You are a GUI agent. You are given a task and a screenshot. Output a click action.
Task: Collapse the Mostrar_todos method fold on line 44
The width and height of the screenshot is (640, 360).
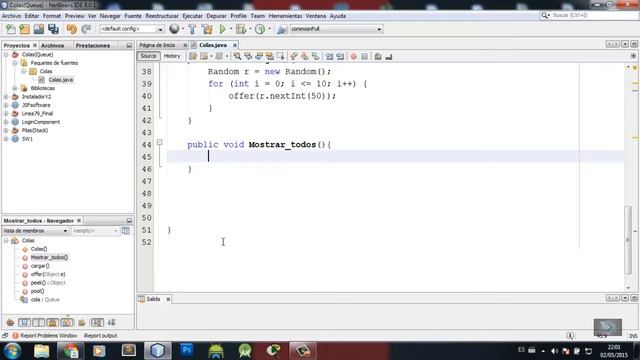tap(160, 142)
